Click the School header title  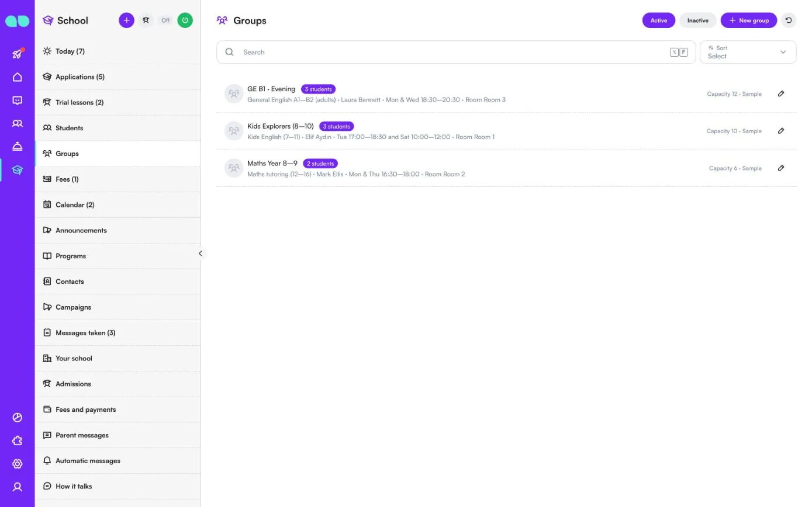(72, 20)
